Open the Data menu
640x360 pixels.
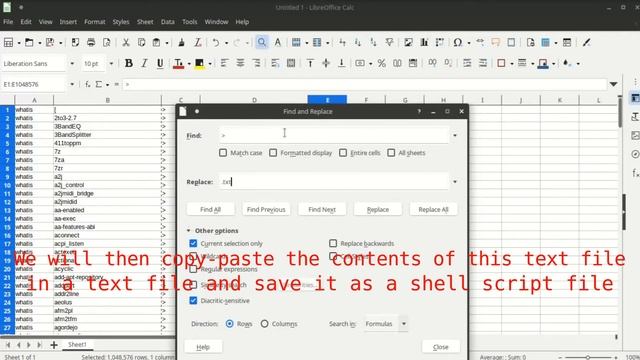point(167,22)
